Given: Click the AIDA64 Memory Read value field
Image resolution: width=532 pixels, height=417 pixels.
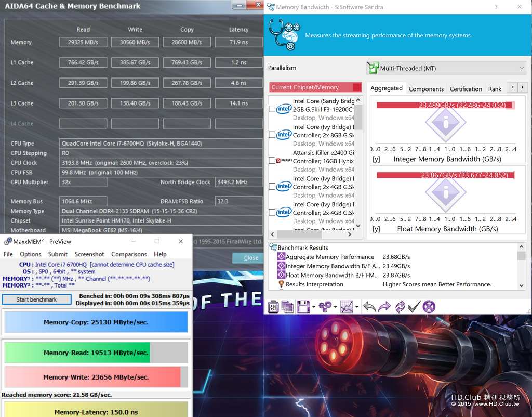Looking at the screenshot, I should click(83, 42).
